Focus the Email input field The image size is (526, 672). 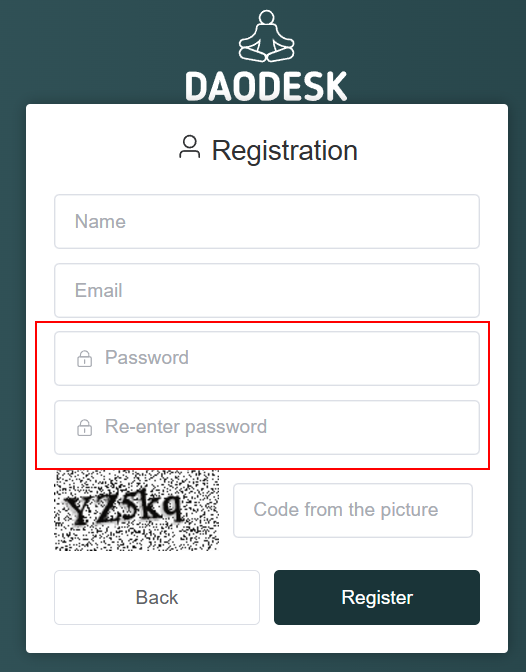tap(267, 291)
